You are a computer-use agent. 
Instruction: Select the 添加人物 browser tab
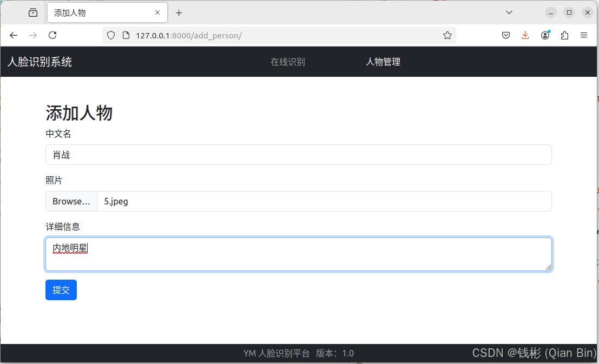(x=107, y=12)
